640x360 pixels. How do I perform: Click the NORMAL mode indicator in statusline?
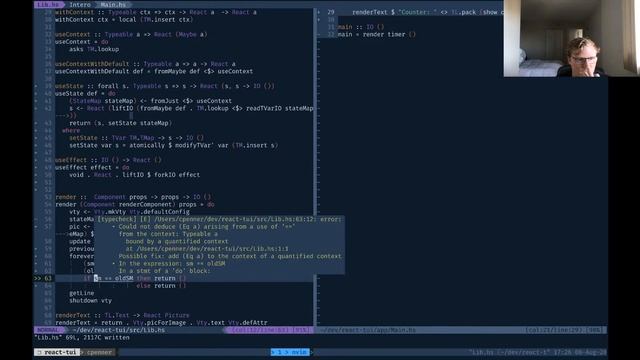click(x=48, y=330)
